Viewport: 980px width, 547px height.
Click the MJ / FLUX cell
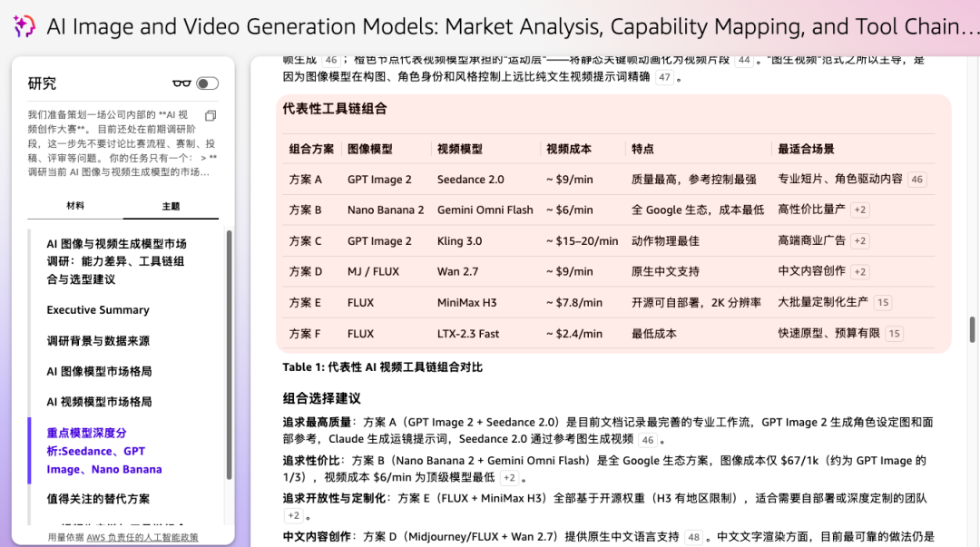[x=373, y=272]
